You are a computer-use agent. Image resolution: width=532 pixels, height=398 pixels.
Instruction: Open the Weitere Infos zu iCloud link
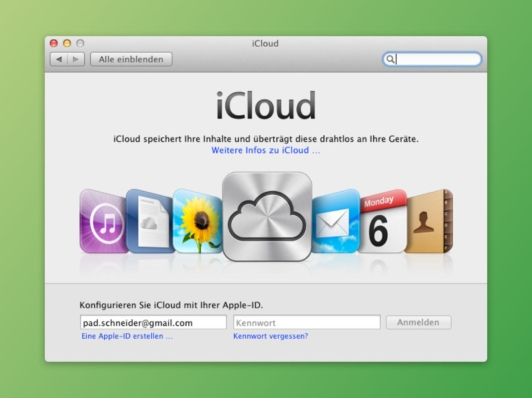[x=266, y=150]
